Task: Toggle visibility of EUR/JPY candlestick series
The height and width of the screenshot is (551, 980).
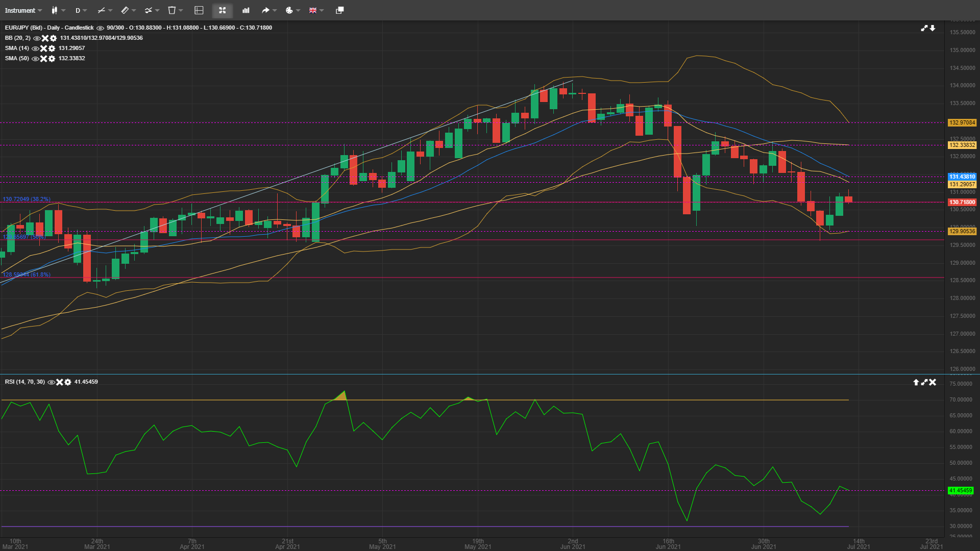Action: click(x=100, y=28)
